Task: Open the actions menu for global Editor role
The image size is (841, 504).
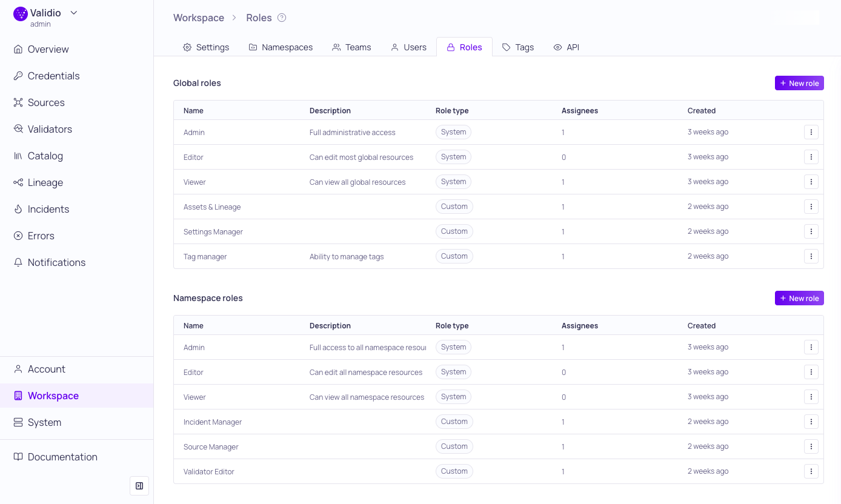Action: (811, 157)
